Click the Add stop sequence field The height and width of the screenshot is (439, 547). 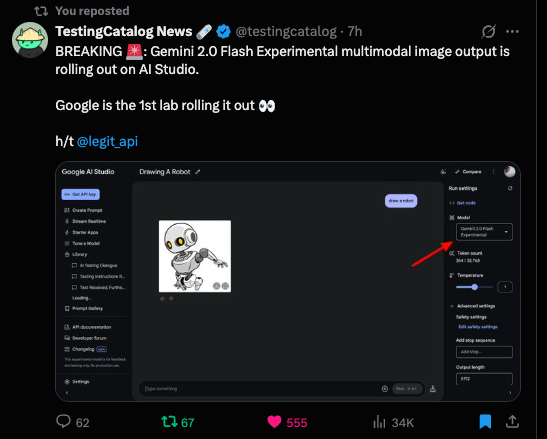484,352
